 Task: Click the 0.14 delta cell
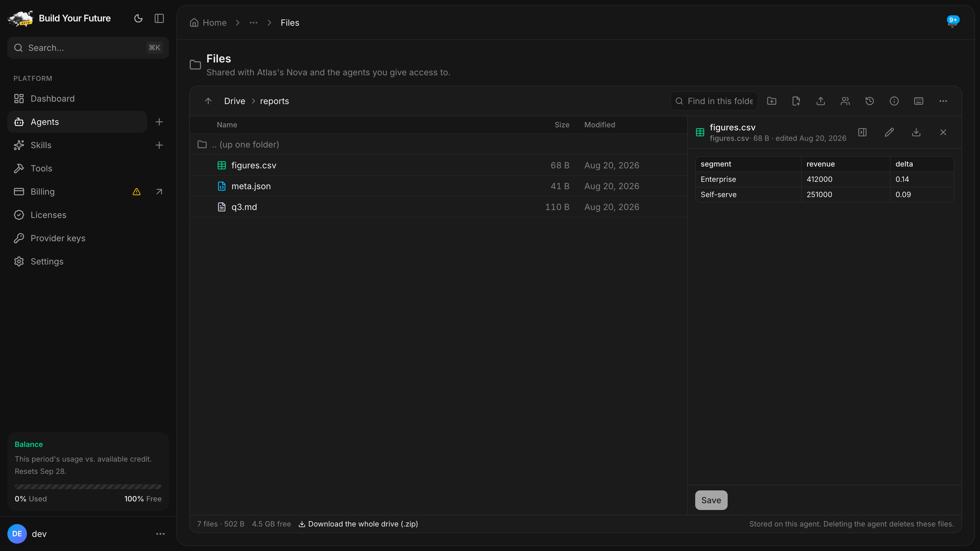click(x=922, y=179)
